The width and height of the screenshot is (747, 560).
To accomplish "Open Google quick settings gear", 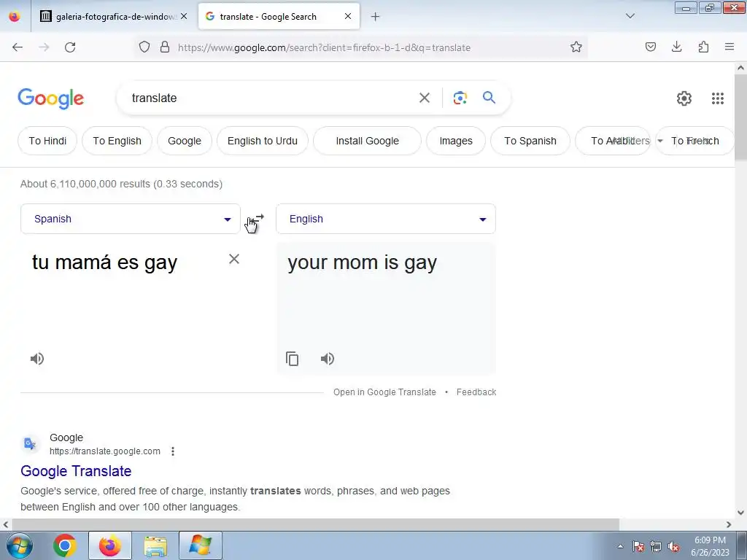I will (684, 98).
